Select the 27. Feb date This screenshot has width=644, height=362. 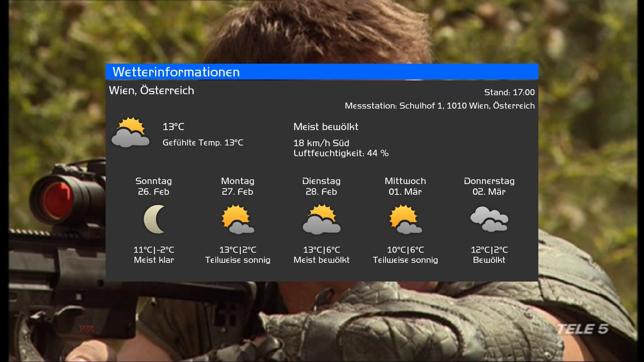[237, 192]
